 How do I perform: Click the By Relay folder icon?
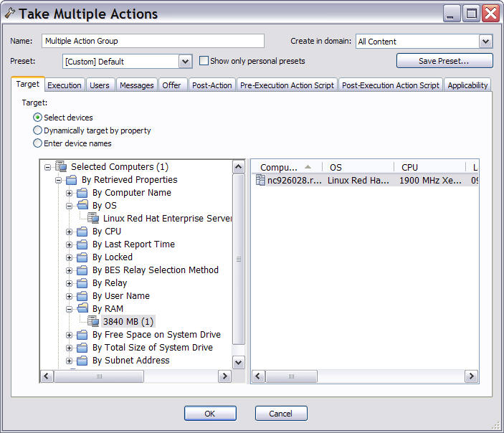tap(82, 283)
